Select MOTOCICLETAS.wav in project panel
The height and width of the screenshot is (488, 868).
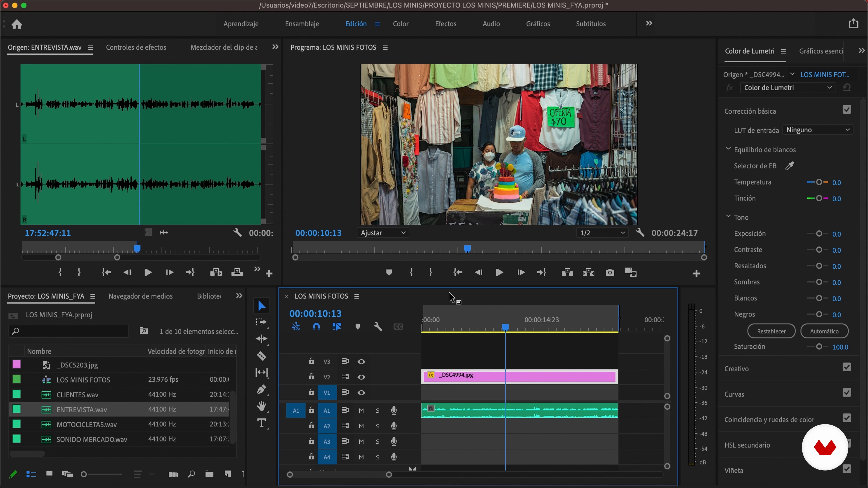[87, 424]
